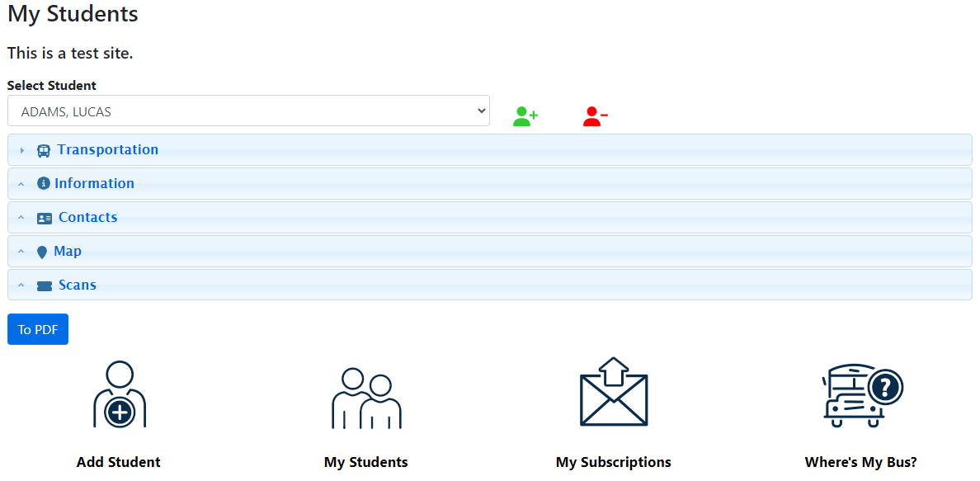The image size is (980, 481).
Task: Click the large Add Student person icon
Action: pyautogui.click(x=120, y=395)
